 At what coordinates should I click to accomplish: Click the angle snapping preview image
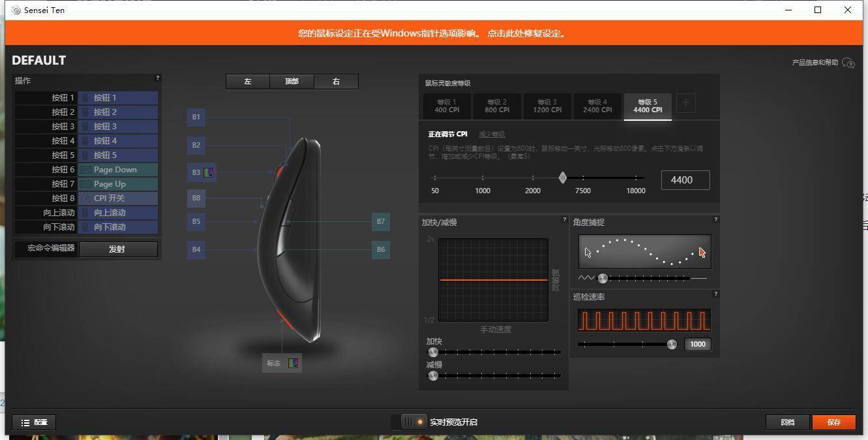(644, 251)
